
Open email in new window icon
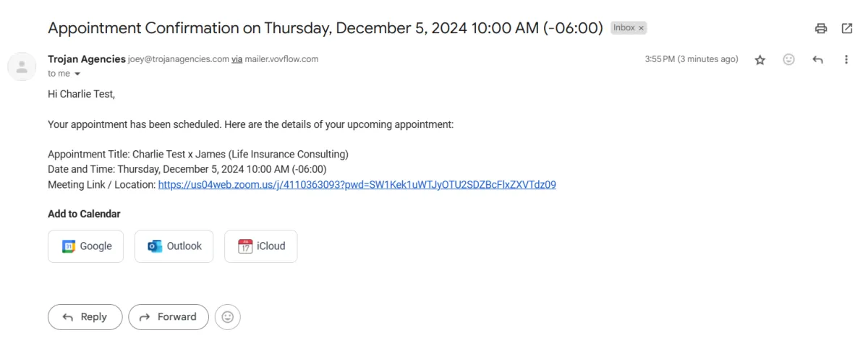click(847, 29)
